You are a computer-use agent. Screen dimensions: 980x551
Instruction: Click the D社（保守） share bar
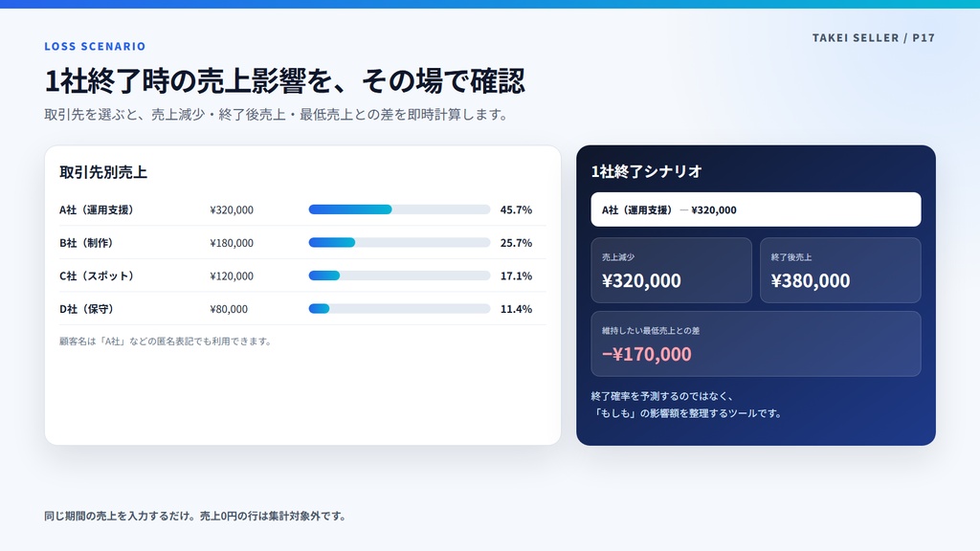pyautogui.click(x=399, y=309)
